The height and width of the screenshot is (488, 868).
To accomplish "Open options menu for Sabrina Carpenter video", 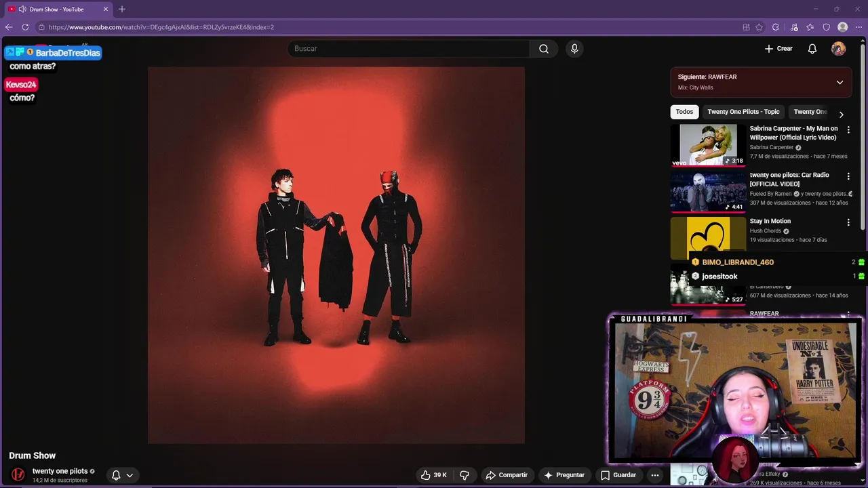I will [x=848, y=129].
